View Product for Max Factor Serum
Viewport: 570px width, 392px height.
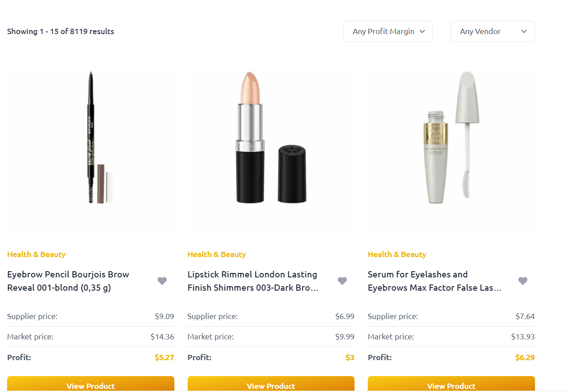coord(451,384)
